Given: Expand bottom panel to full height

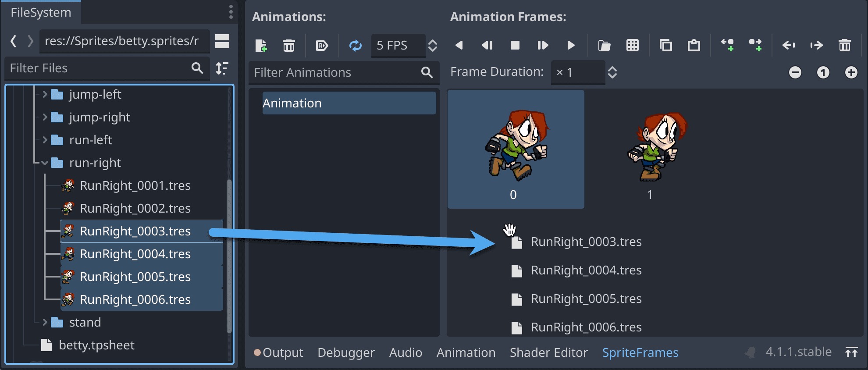Looking at the screenshot, I should (851, 352).
